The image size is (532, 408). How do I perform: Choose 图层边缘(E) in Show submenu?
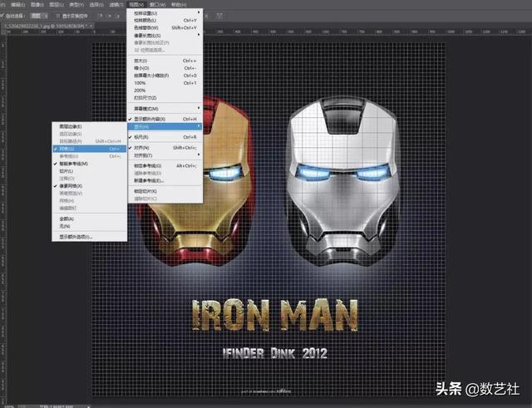pos(90,126)
